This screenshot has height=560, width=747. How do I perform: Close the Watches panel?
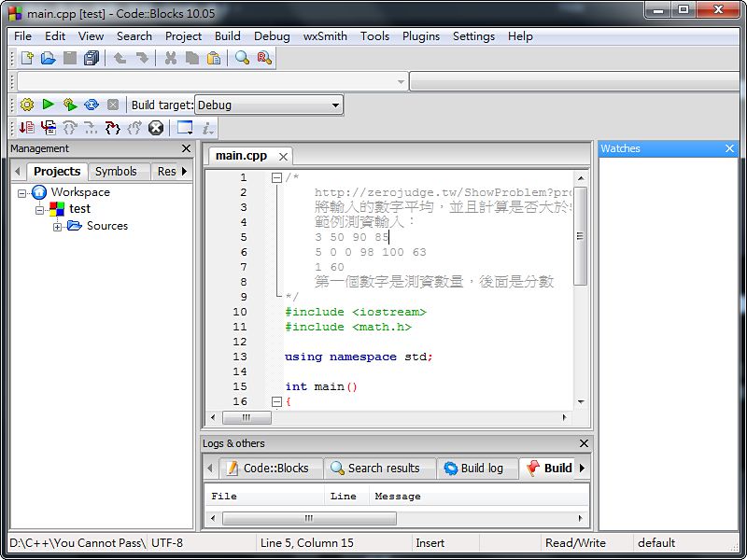pos(729,148)
